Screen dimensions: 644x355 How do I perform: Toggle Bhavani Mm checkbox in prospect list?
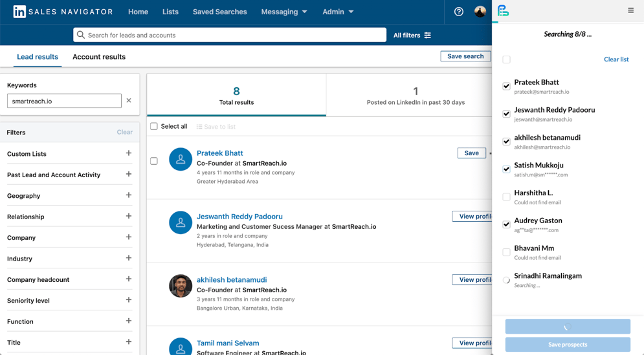pyautogui.click(x=506, y=252)
